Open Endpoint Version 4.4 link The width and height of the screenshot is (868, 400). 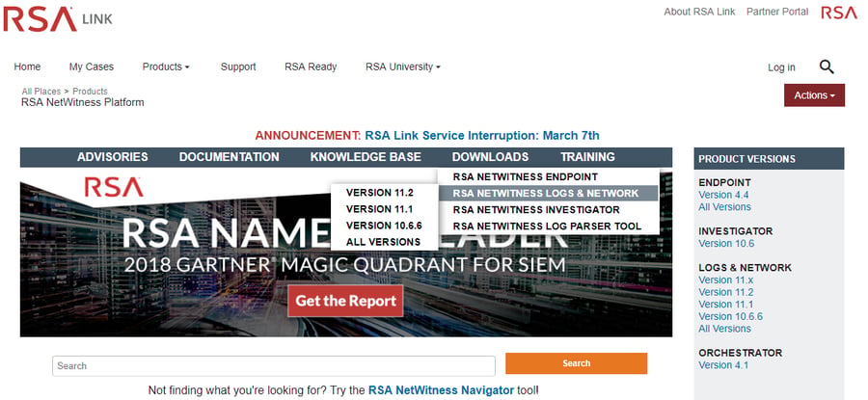(723, 195)
